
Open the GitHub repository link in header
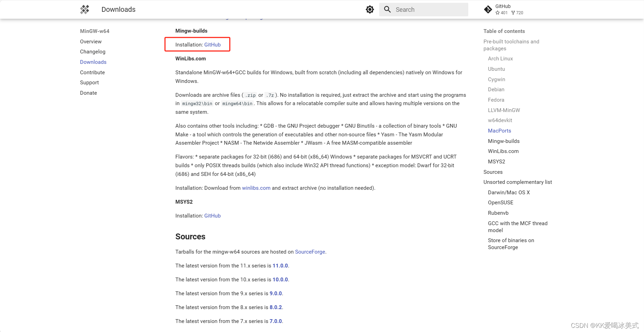tap(504, 9)
